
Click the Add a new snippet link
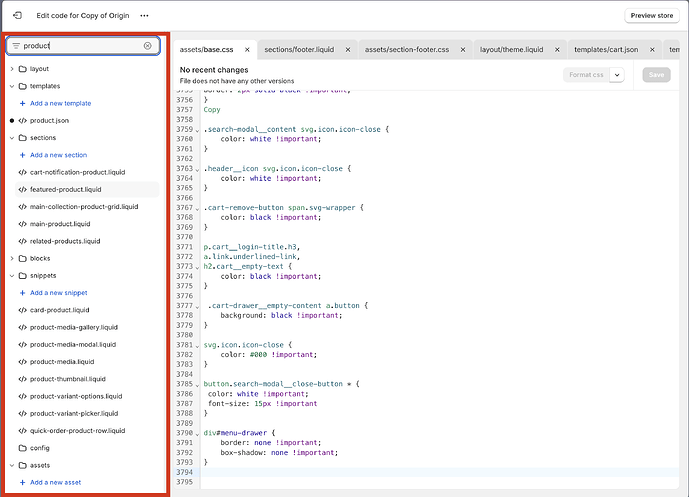58,293
